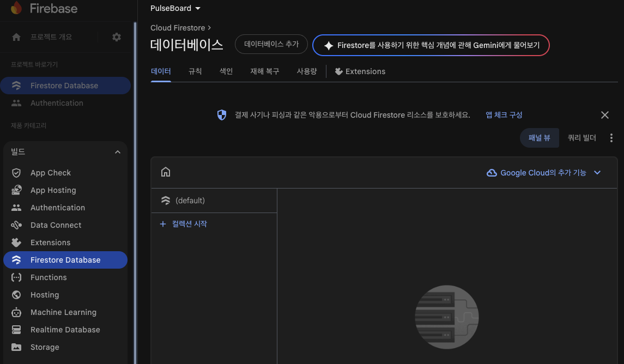Click Authentication shortcut people icon
Screen dimensions: 624x364
(x=16, y=103)
